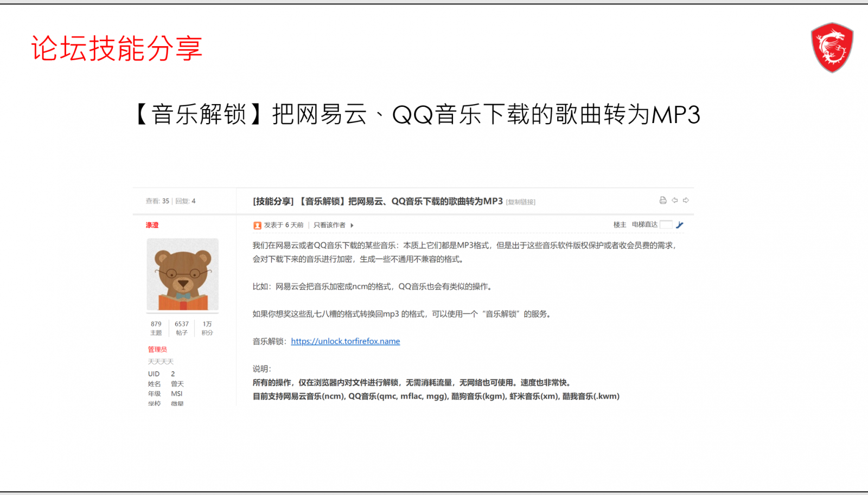868x495 pixels.
Task: Click the 管理员 group label
Action: tap(157, 349)
